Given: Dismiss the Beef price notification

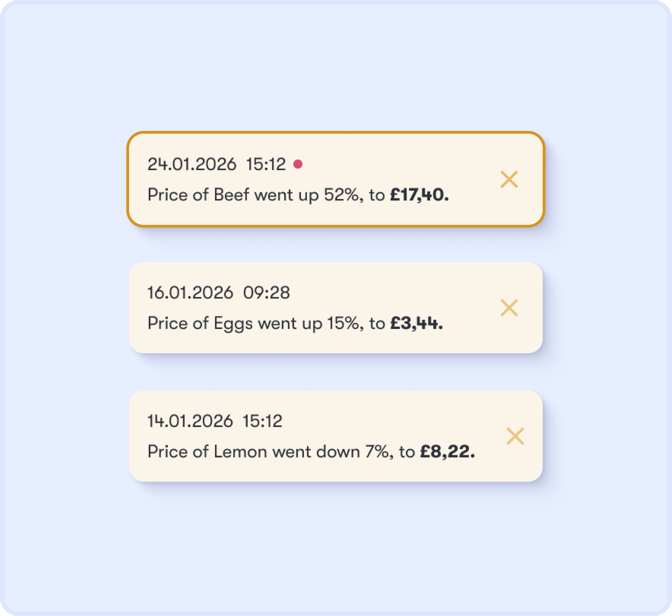Looking at the screenshot, I should [509, 179].
